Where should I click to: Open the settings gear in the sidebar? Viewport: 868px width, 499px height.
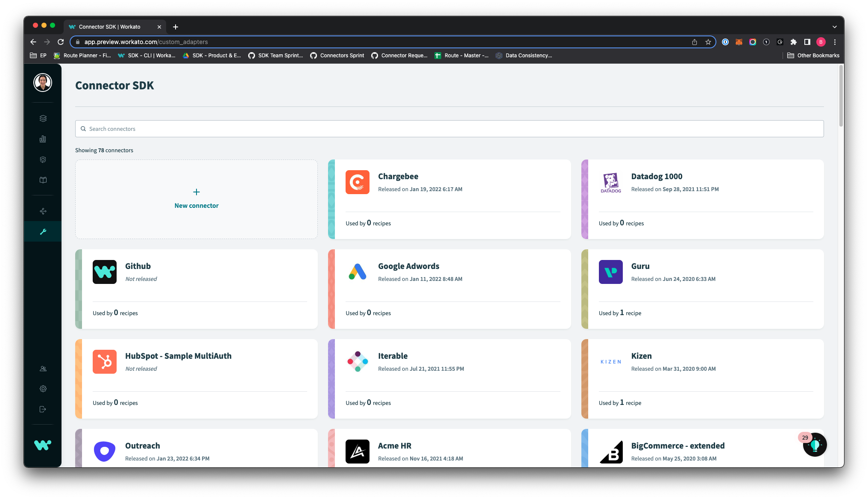[43, 388]
